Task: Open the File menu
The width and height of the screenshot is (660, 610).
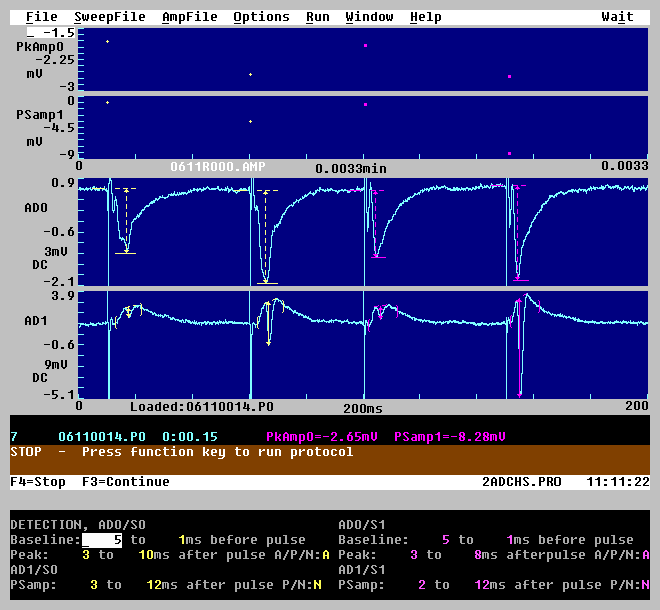Action: [x=41, y=17]
